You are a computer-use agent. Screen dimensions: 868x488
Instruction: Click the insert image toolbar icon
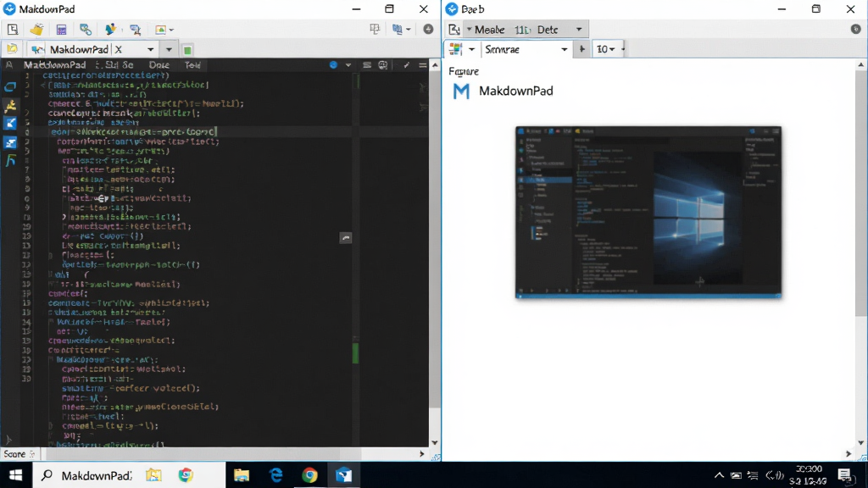click(x=160, y=30)
